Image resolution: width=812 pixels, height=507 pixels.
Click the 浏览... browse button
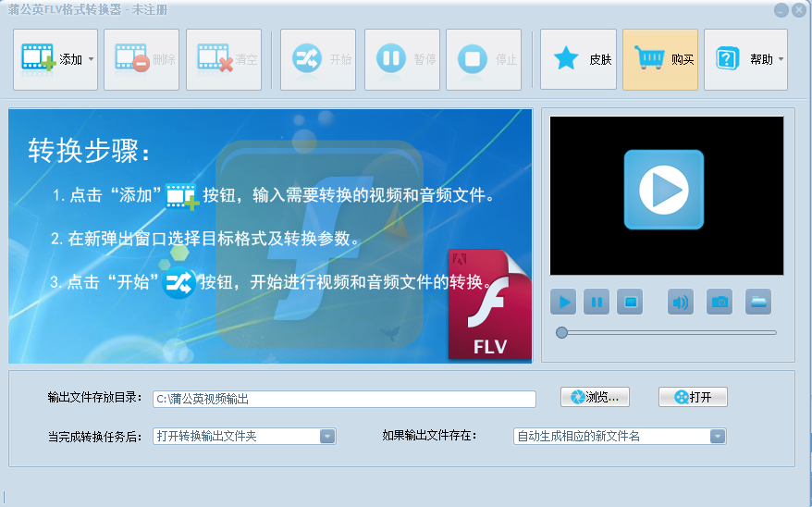595,397
